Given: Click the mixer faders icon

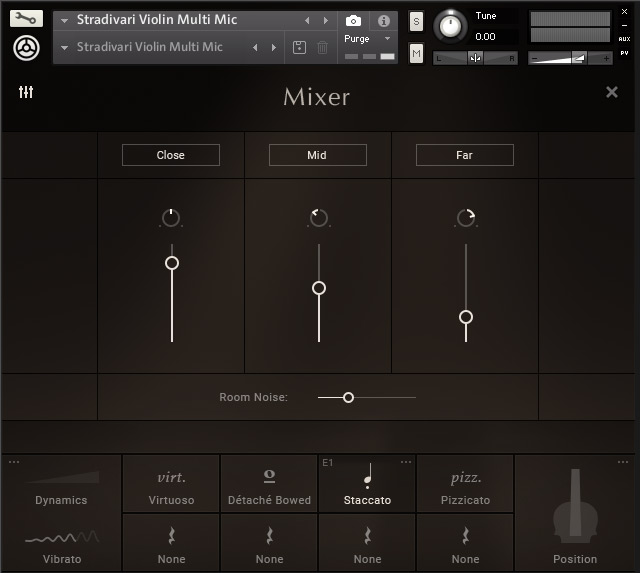Looking at the screenshot, I should [x=26, y=92].
